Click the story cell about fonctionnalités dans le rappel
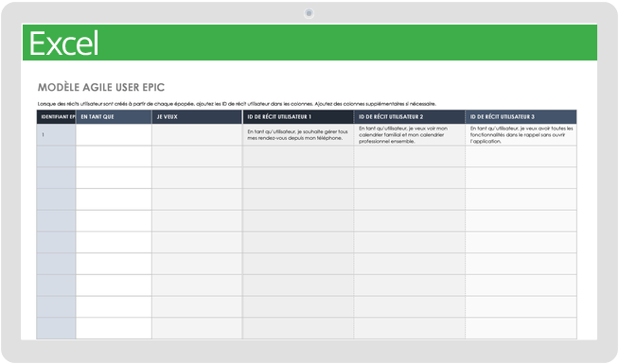The width and height of the screenshot is (619, 364). coord(522,135)
